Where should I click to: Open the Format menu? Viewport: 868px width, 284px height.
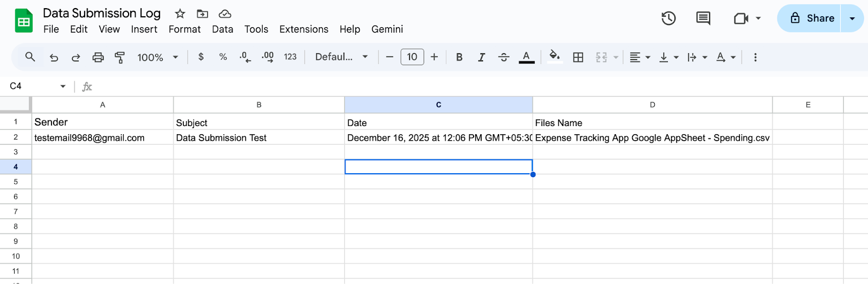click(x=184, y=29)
